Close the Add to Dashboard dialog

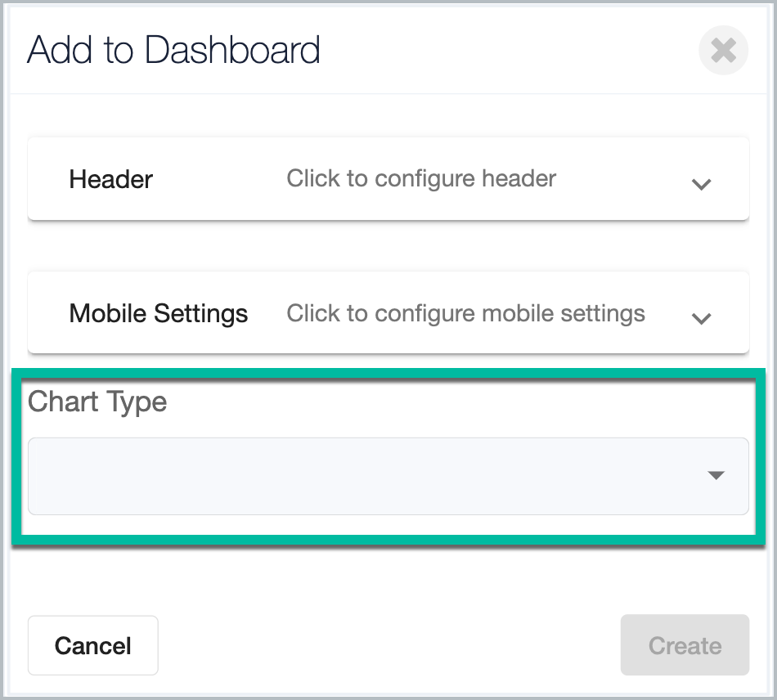(723, 50)
